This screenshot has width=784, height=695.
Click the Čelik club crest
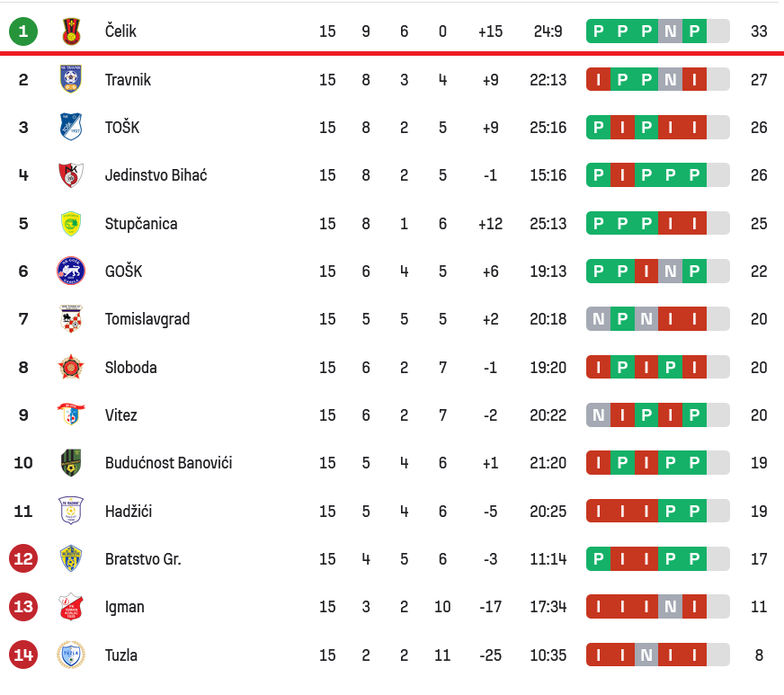[71, 31]
